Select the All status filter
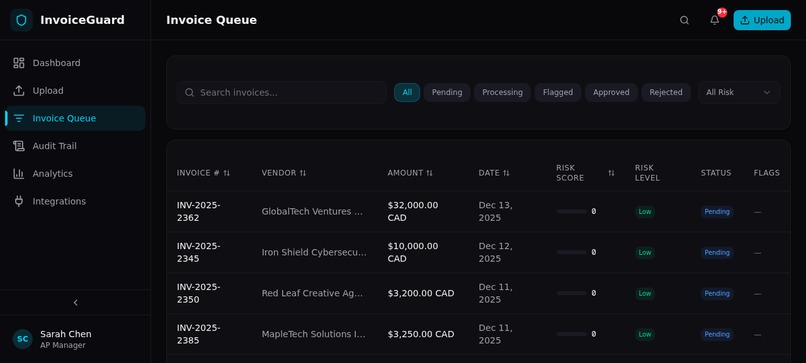The height and width of the screenshot is (363, 806). click(407, 93)
